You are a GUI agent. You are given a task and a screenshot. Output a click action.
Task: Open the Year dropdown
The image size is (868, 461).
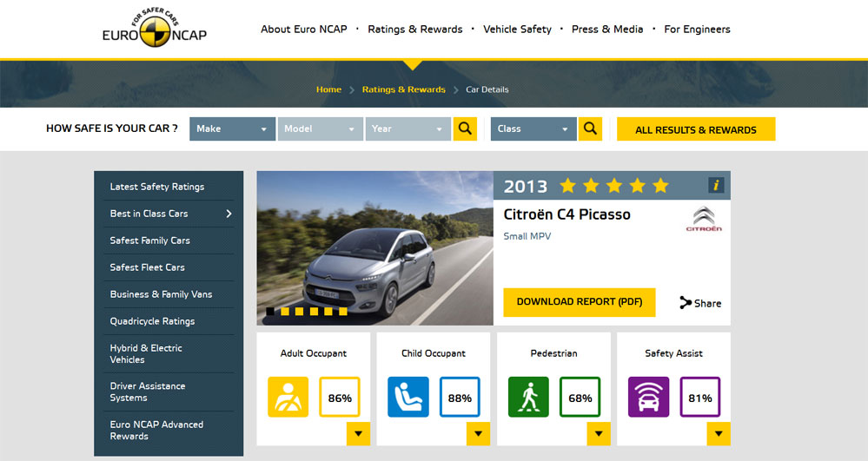pos(408,128)
